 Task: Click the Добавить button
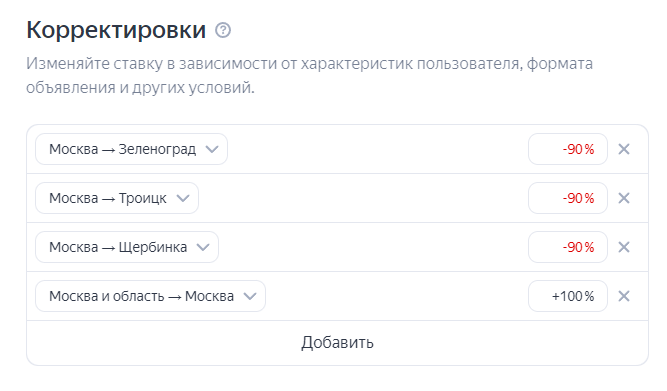tap(337, 343)
